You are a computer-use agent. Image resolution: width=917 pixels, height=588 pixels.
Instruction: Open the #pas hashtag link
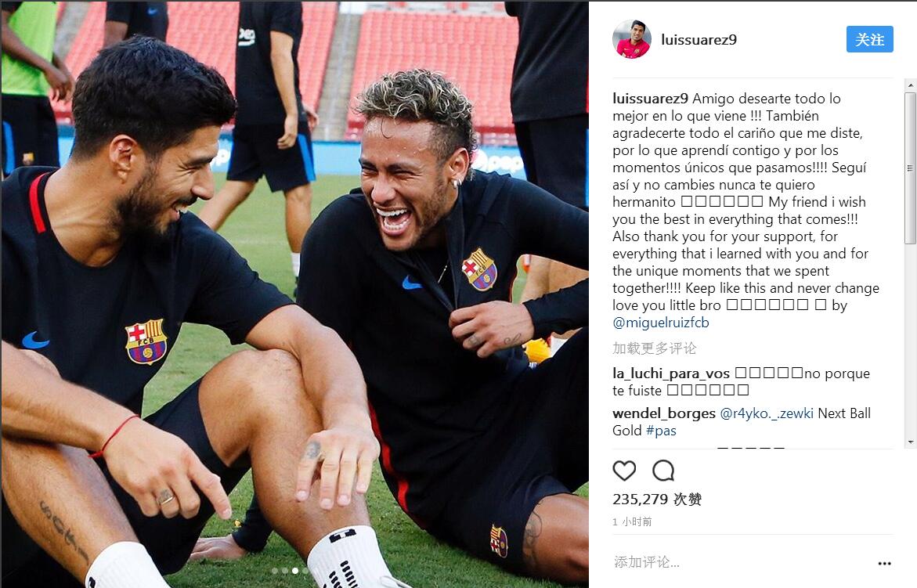pyautogui.click(x=662, y=431)
